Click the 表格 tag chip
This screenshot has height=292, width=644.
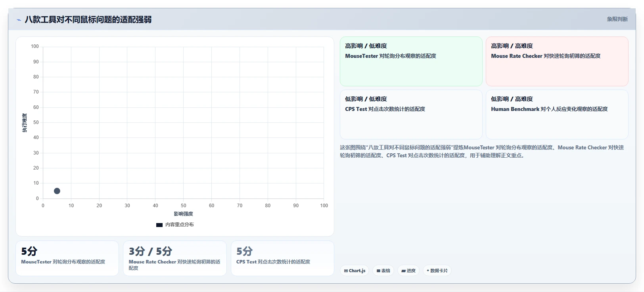click(x=383, y=271)
